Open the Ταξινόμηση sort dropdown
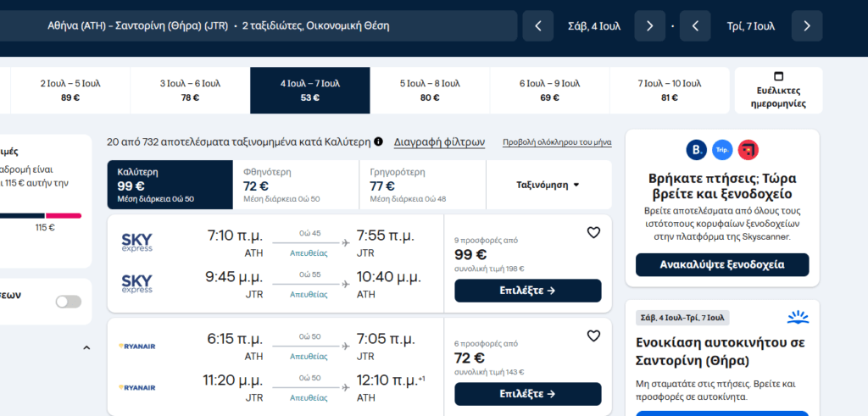Viewport: 868px width, 416px height. tap(548, 185)
